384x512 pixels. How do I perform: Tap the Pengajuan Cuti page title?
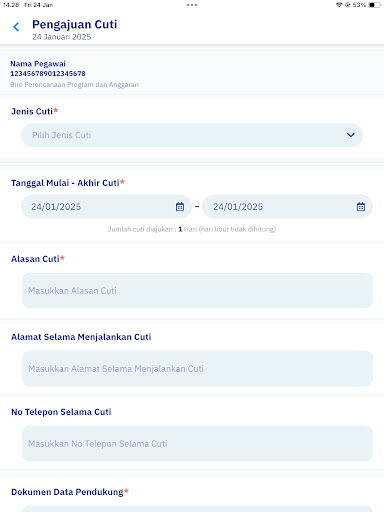click(x=75, y=24)
